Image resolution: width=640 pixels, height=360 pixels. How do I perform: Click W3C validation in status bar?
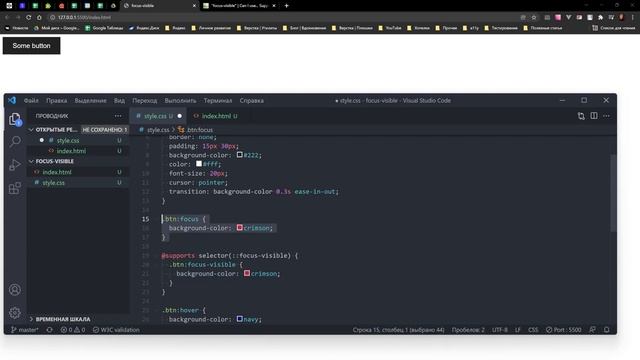pyautogui.click(x=116, y=329)
